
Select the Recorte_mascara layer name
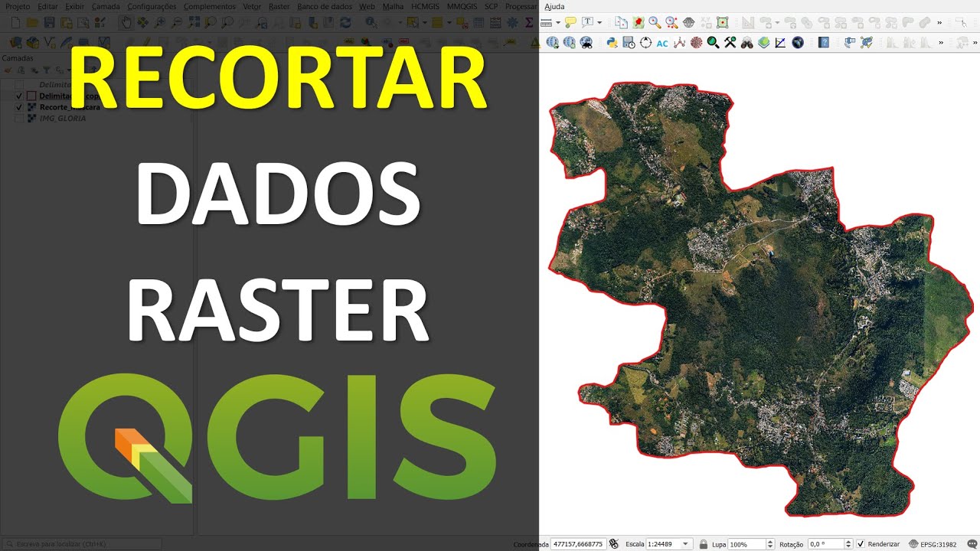[70, 107]
